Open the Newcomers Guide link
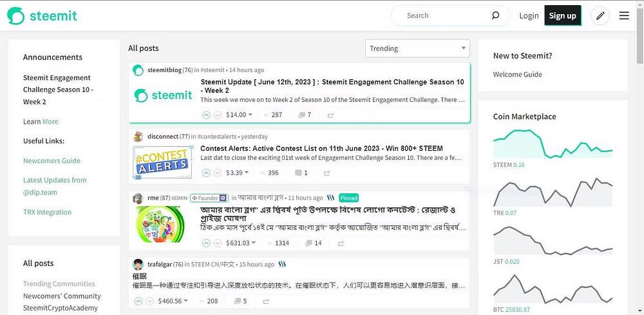 [x=52, y=160]
